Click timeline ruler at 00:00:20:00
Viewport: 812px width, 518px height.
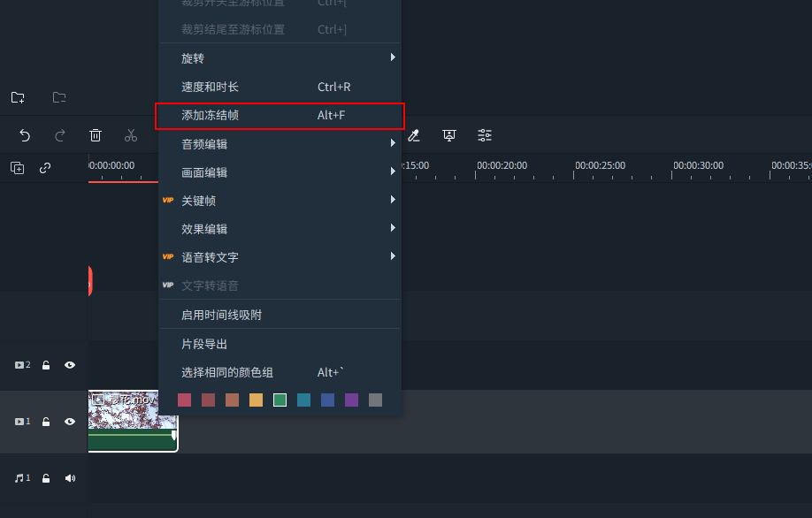[502, 165]
